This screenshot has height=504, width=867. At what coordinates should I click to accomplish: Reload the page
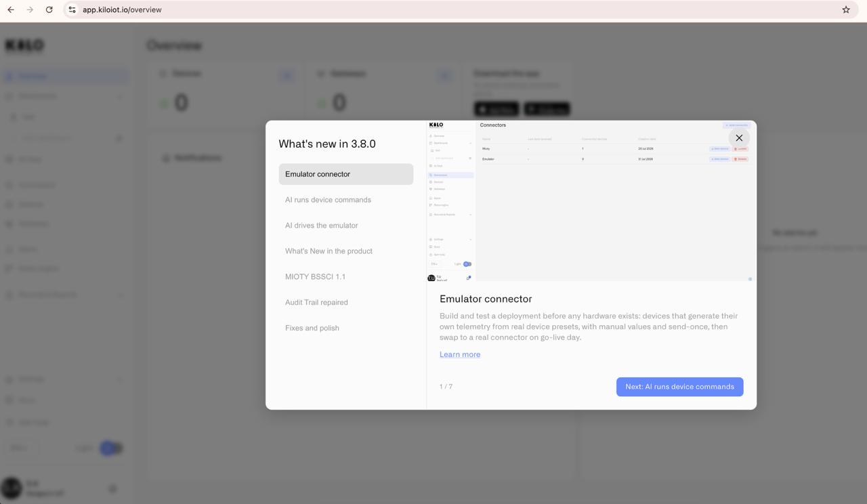[x=49, y=9]
